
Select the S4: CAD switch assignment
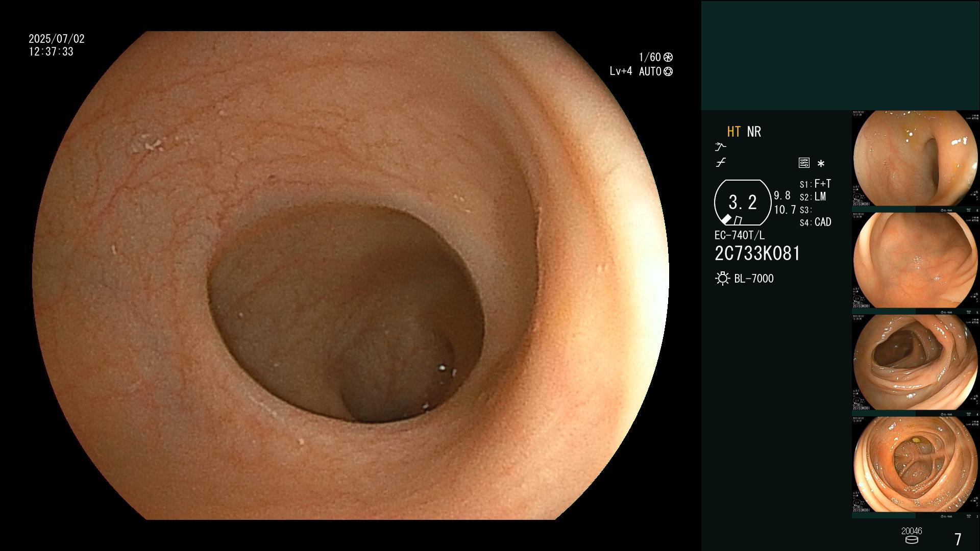[815, 222]
